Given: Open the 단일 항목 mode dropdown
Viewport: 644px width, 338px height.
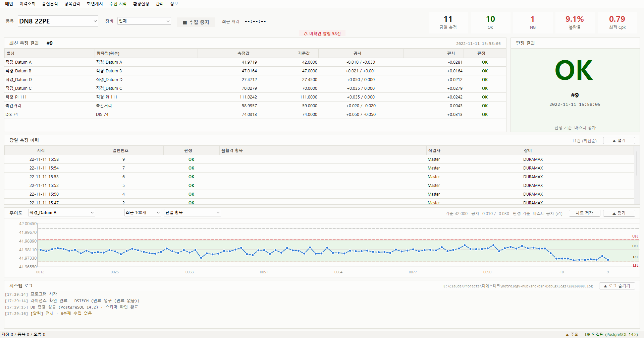Looking at the screenshot, I should [193, 213].
